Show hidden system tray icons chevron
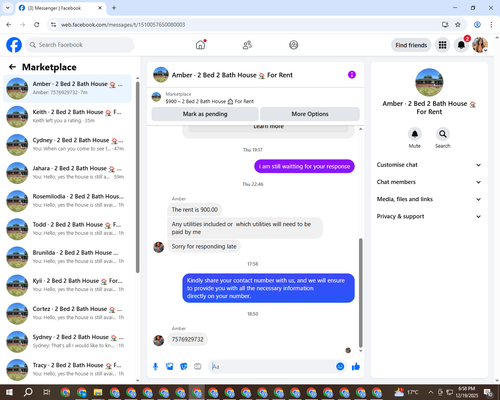Screen dimensions: 500x400 430,392
